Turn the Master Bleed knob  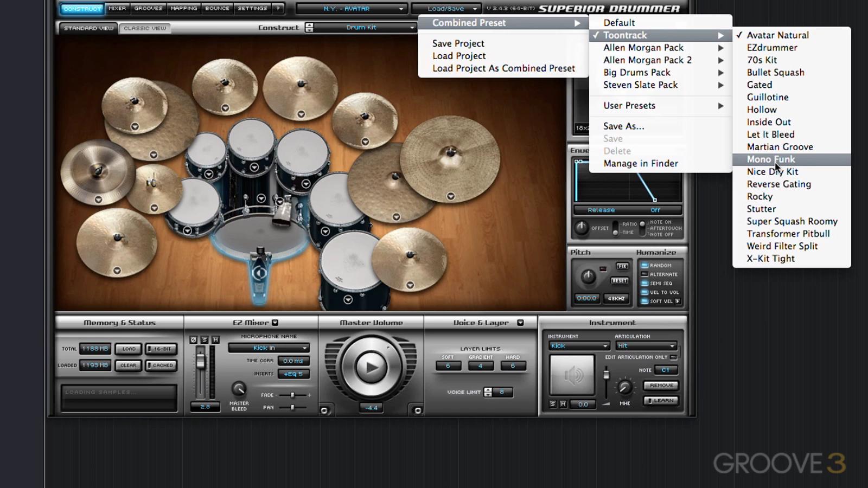click(239, 388)
